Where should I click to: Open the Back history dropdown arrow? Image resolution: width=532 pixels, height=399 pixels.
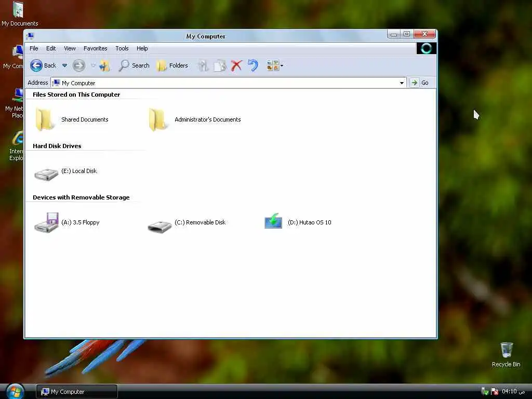point(64,65)
